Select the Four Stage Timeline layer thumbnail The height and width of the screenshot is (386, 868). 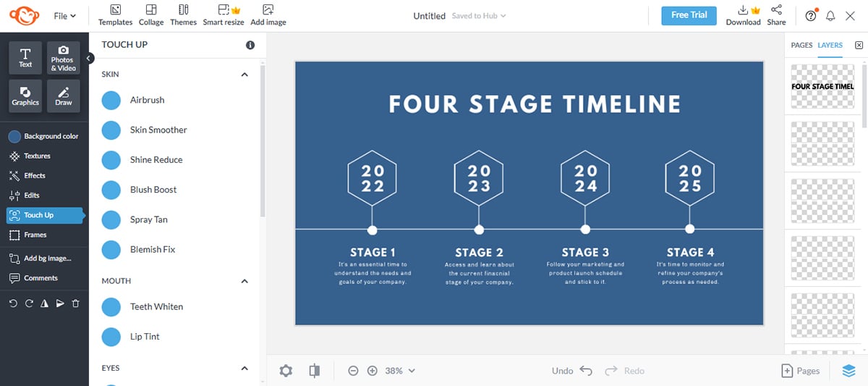coord(822,86)
